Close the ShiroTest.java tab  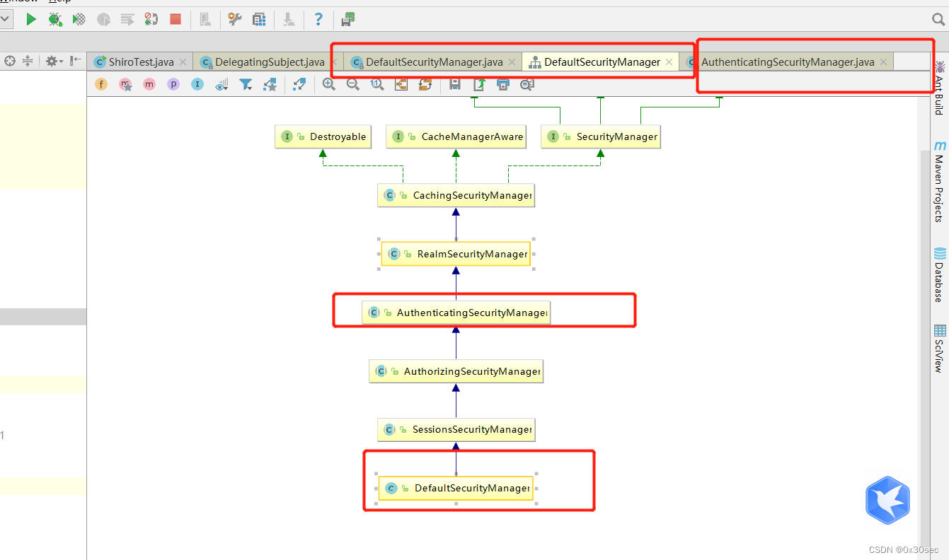click(183, 62)
